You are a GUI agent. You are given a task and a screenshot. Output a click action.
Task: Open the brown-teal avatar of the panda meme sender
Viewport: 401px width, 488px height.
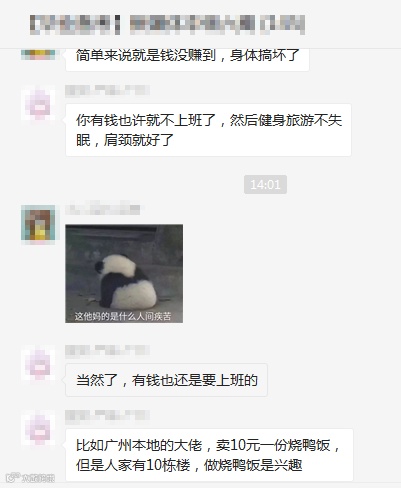[x=38, y=223]
